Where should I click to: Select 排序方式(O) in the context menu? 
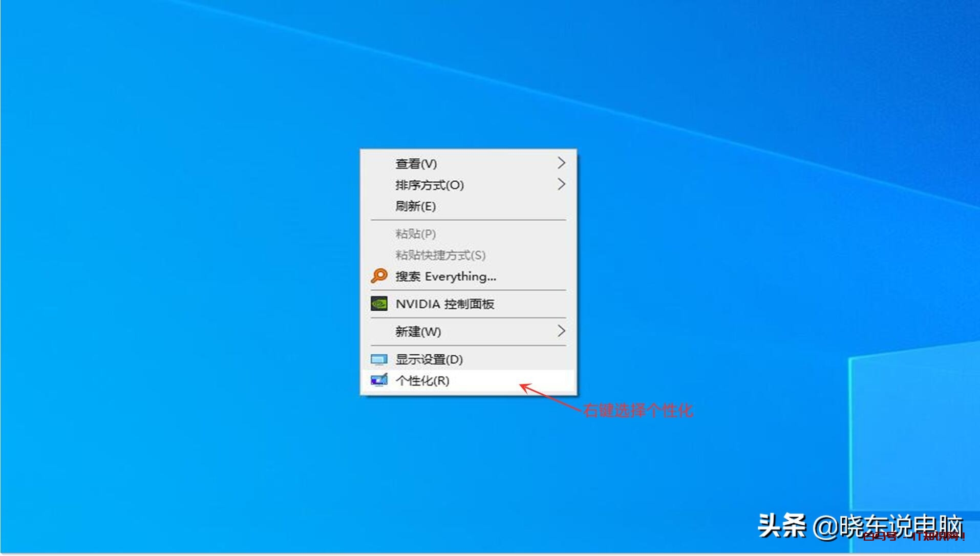click(429, 185)
